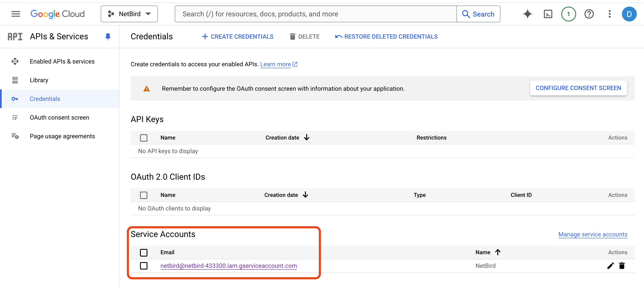Open the OAuth consent screen page
This screenshot has width=644, height=288.
coord(59,117)
